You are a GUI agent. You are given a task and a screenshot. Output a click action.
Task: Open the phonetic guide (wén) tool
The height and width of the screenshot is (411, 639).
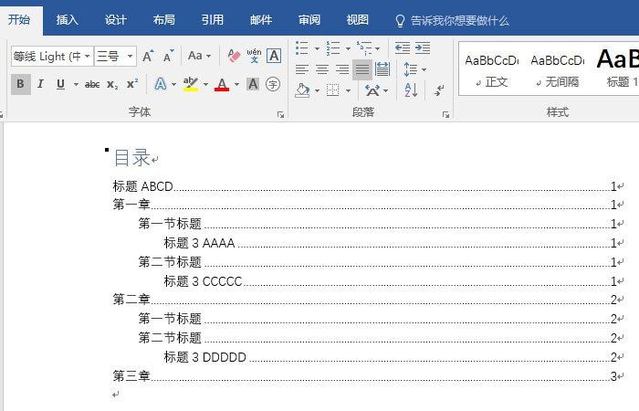254,56
